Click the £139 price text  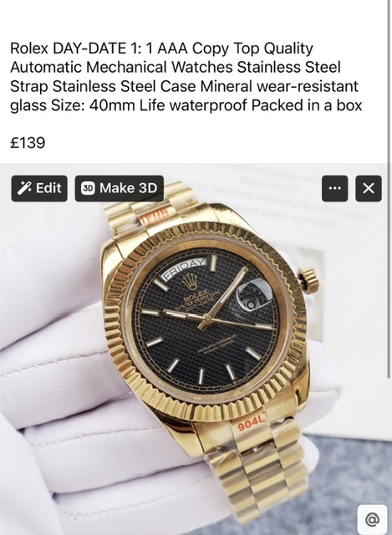pyautogui.click(x=28, y=143)
